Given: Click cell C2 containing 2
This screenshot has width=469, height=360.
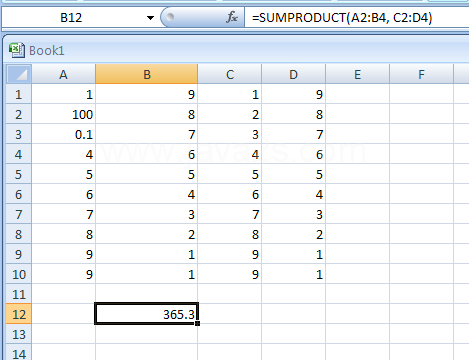Looking at the screenshot, I should (x=230, y=114).
